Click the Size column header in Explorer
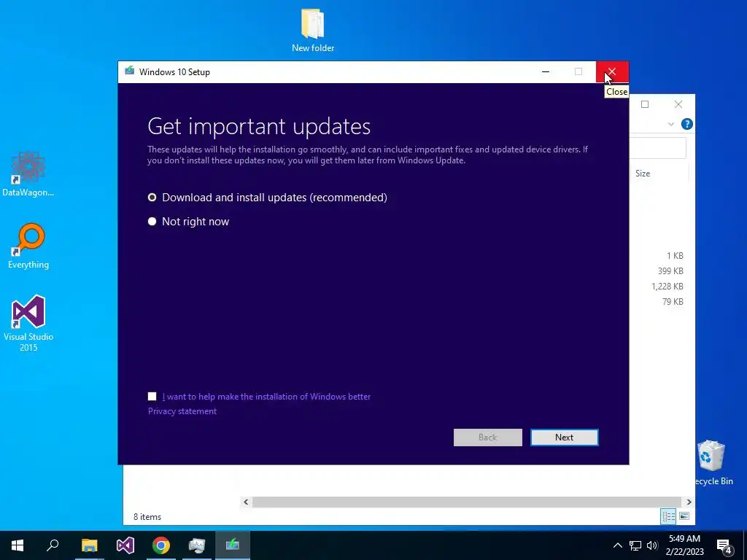 643,174
